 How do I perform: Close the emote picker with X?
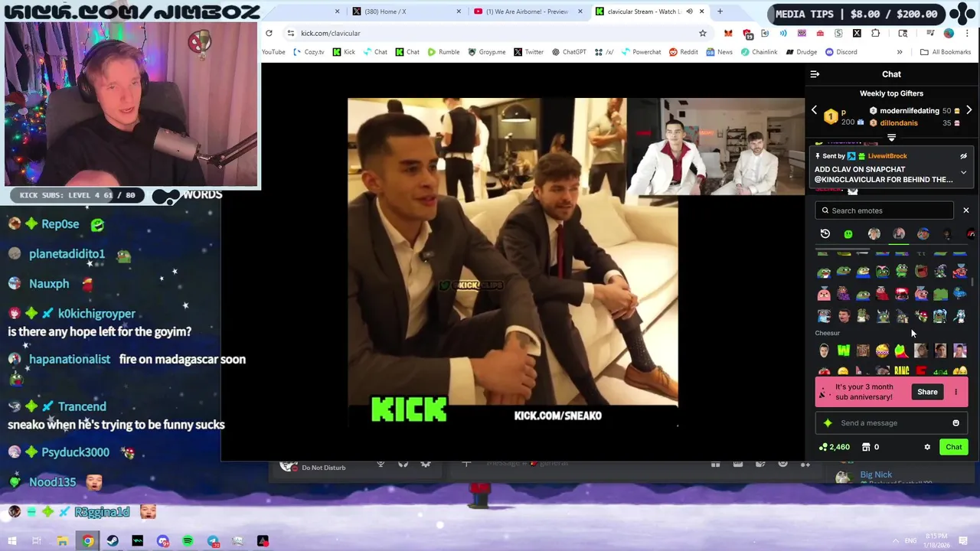(x=965, y=210)
